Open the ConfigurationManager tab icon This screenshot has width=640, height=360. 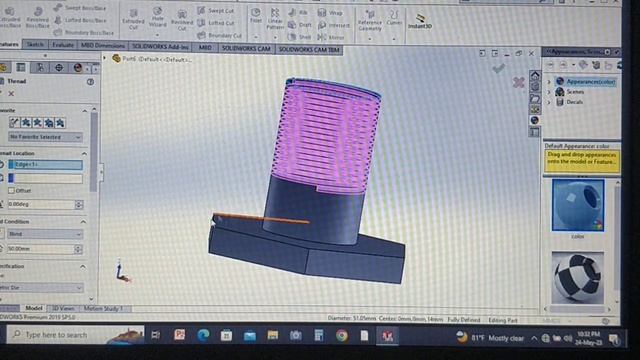coord(40,67)
